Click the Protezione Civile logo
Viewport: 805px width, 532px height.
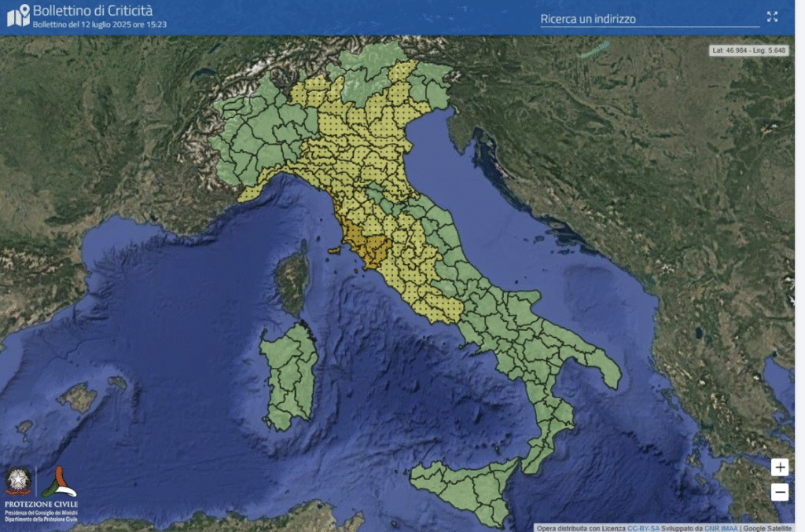point(60,482)
